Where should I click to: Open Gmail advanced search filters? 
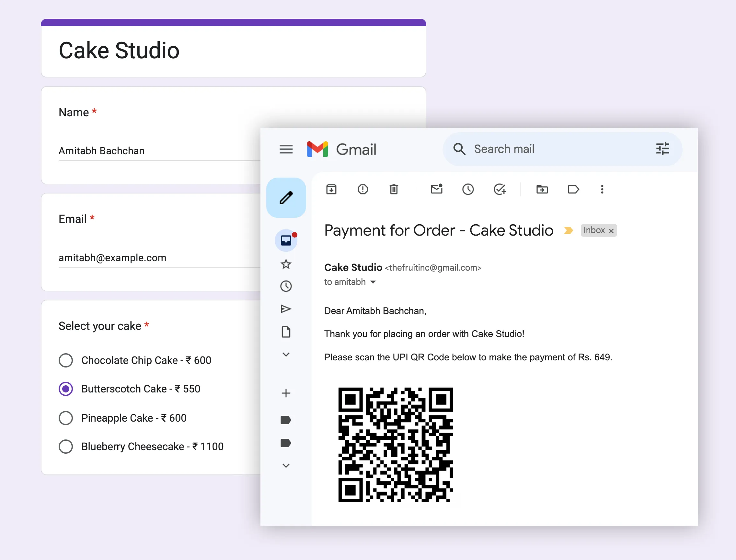663,149
